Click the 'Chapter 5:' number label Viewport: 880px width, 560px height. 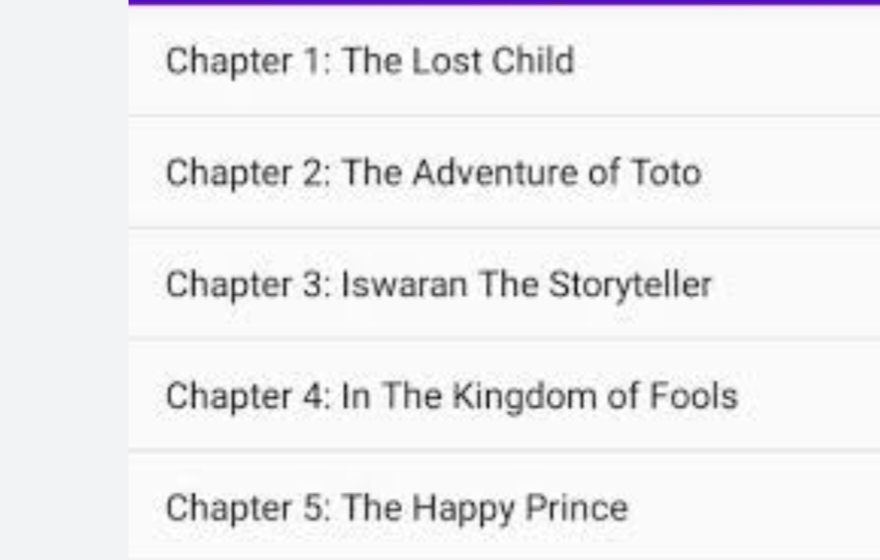[x=248, y=509]
